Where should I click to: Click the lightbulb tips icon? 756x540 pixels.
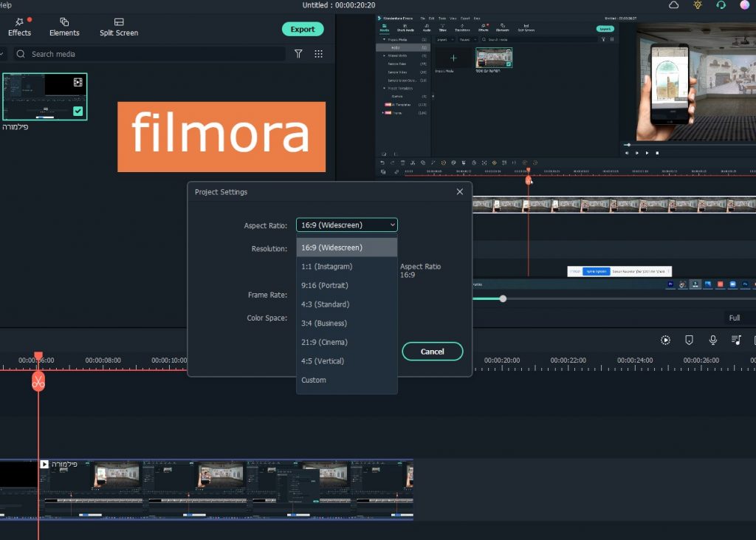(697, 5)
